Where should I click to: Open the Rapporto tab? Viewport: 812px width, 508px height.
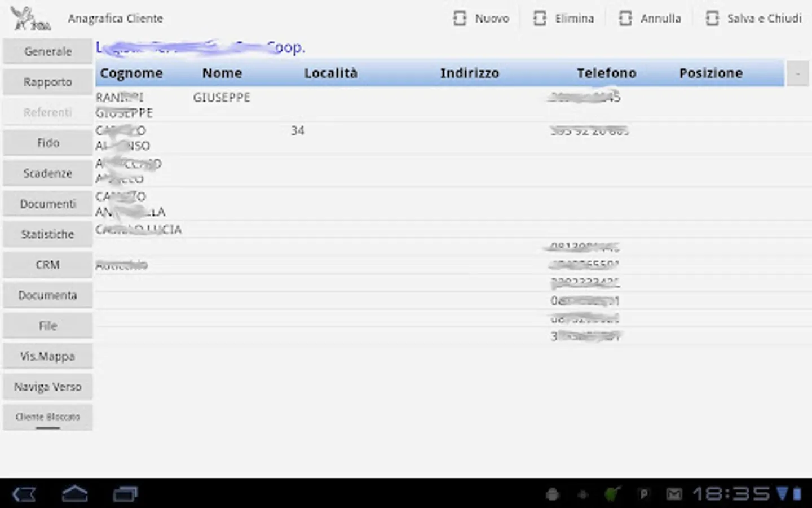point(48,82)
